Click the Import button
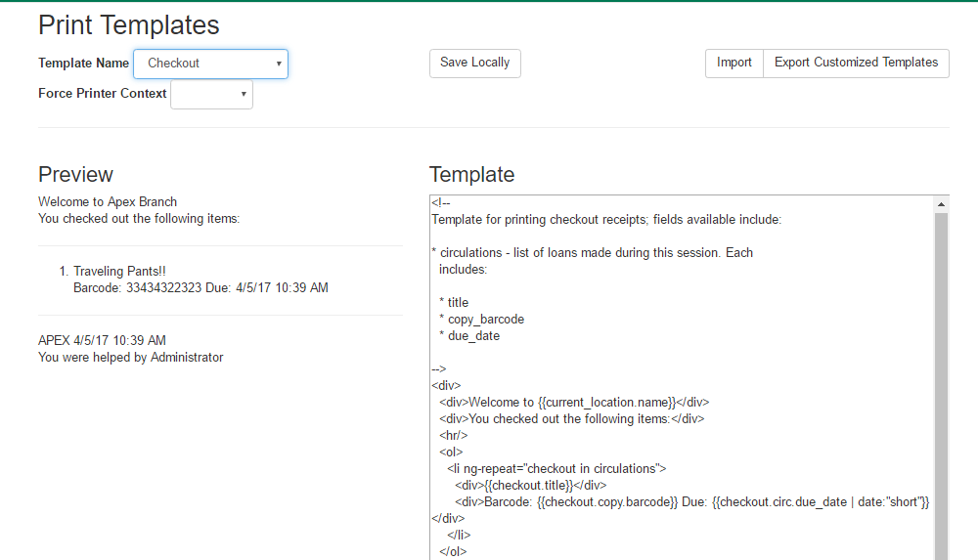978x560 pixels. (x=733, y=63)
